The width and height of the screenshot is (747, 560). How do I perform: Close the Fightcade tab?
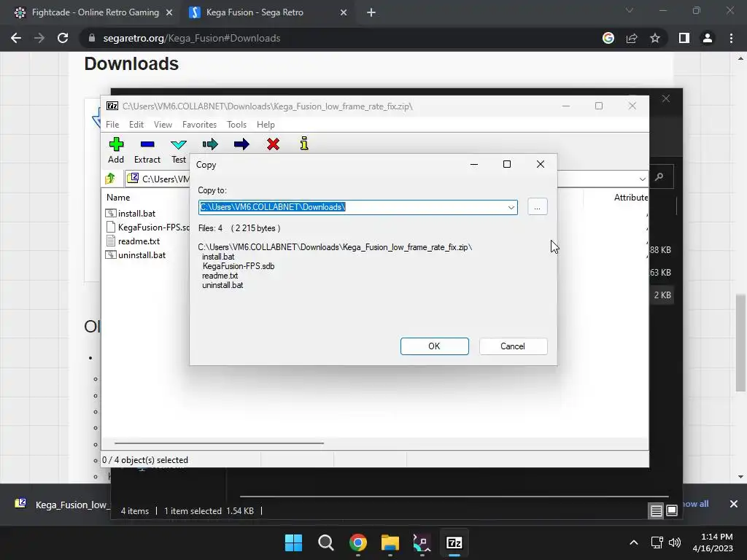click(x=169, y=12)
